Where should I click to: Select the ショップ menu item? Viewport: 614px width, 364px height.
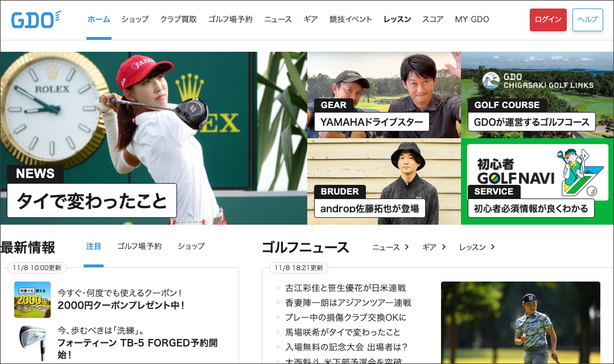coord(135,19)
